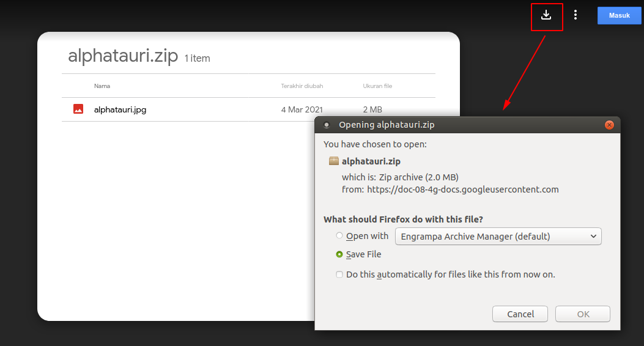The width and height of the screenshot is (644, 346).
Task: Sort by the Nama column header
Action: pyautogui.click(x=102, y=86)
